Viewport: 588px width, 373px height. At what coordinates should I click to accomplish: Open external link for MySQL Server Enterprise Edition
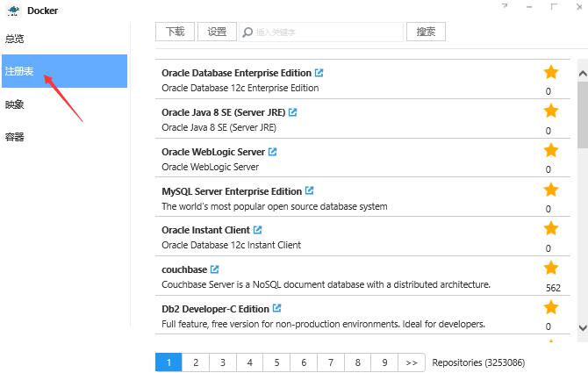pyautogui.click(x=310, y=190)
